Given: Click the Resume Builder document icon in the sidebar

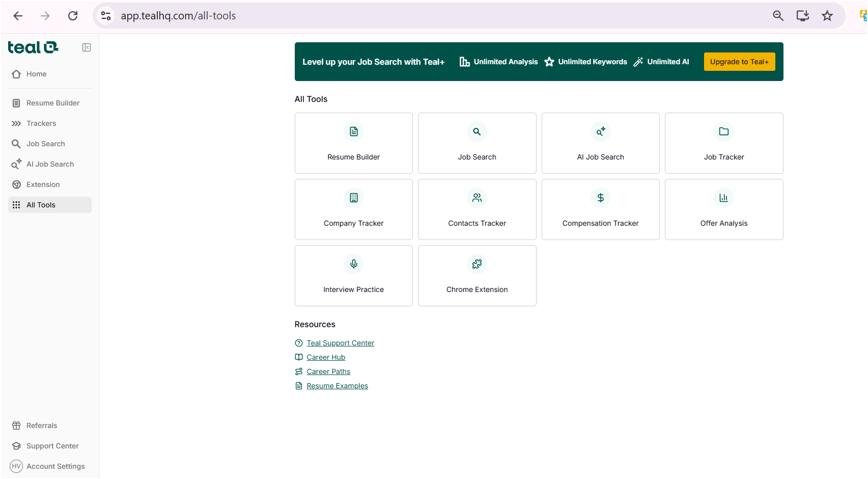Looking at the screenshot, I should [16, 103].
